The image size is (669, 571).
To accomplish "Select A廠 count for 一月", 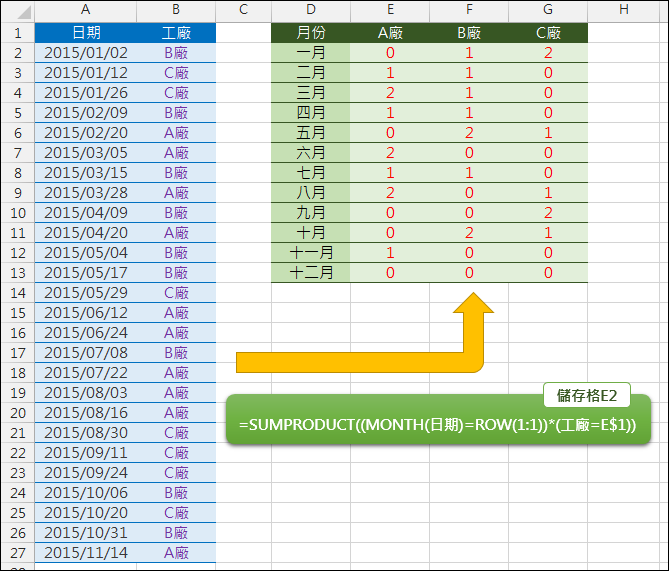I will 390,53.
